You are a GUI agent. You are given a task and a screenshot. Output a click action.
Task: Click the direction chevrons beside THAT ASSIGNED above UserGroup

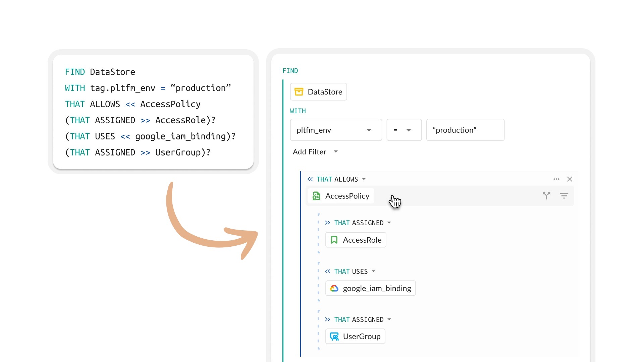pos(328,320)
